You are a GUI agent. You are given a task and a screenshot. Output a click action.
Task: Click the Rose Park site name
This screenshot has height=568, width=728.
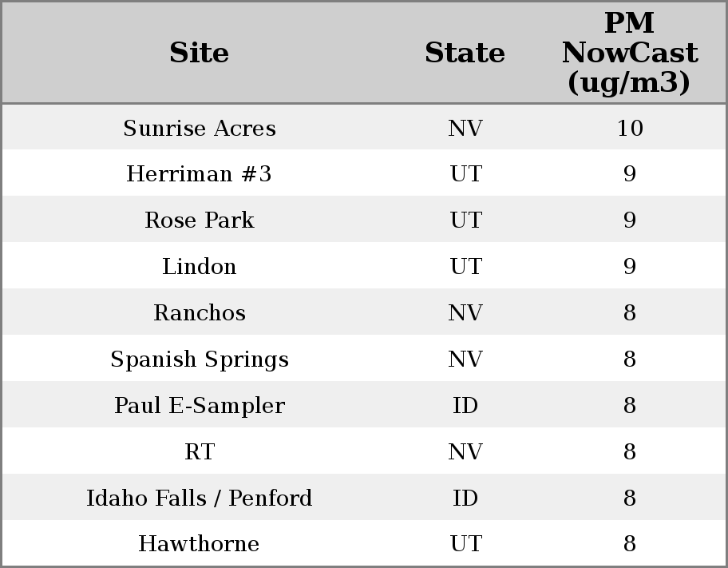tap(200, 220)
